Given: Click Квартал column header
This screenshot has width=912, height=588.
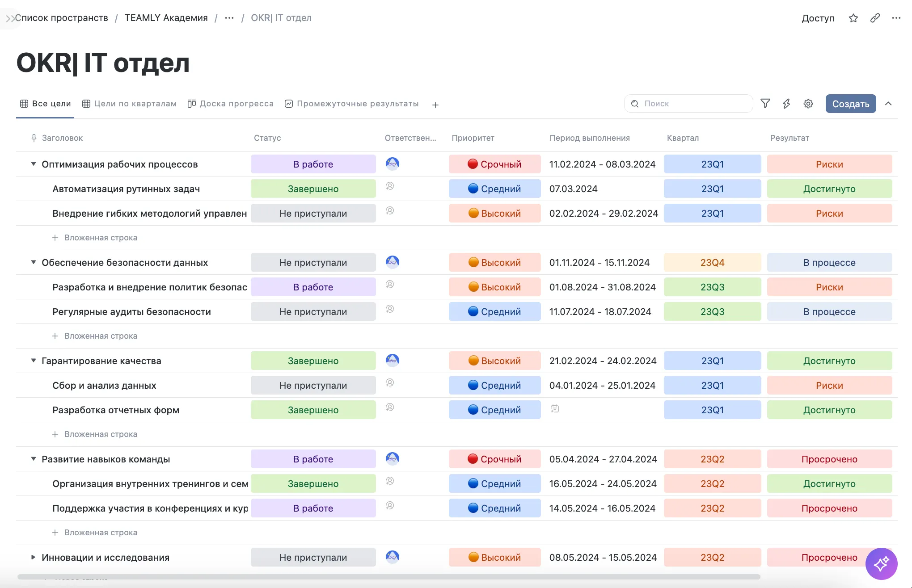Looking at the screenshot, I should pos(683,138).
